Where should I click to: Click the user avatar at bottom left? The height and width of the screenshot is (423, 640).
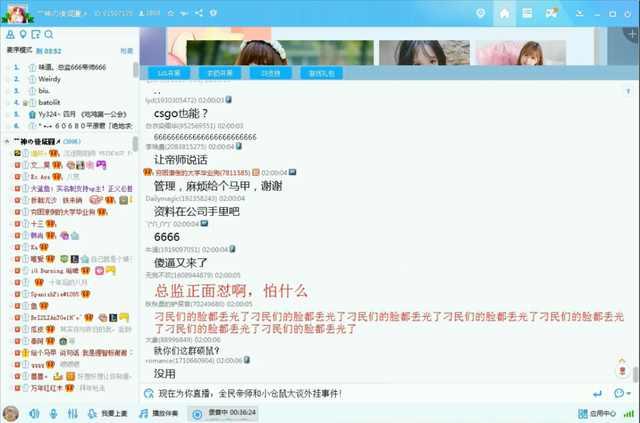tap(11, 413)
